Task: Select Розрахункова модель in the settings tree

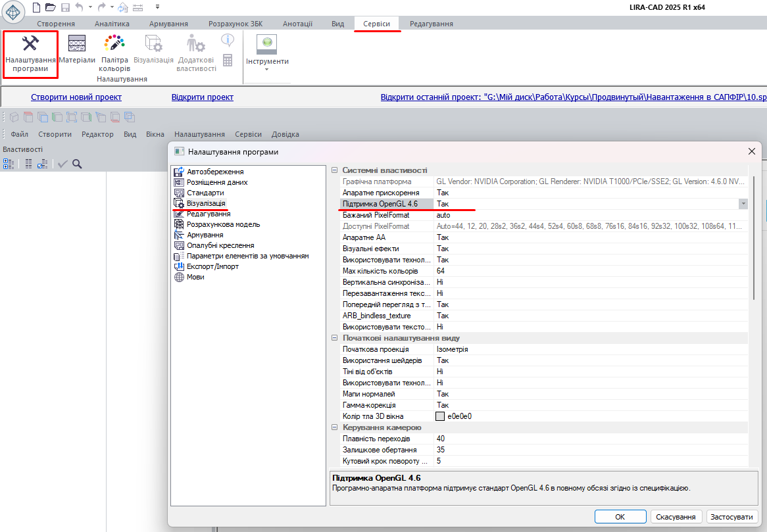Action: [223, 224]
